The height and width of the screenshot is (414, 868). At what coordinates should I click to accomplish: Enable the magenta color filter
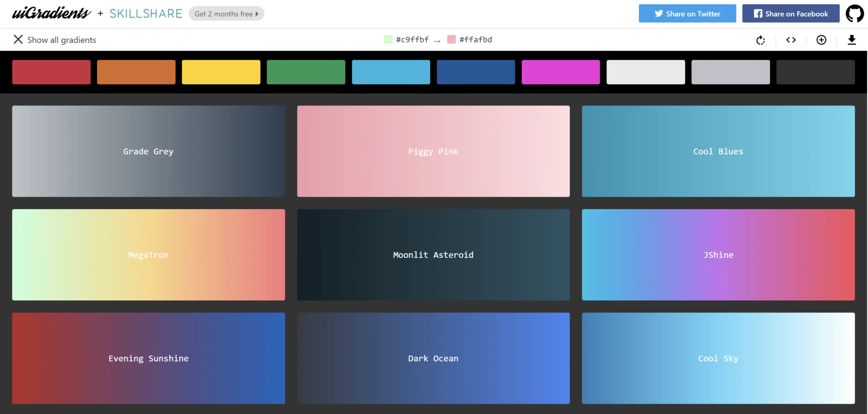pos(560,72)
